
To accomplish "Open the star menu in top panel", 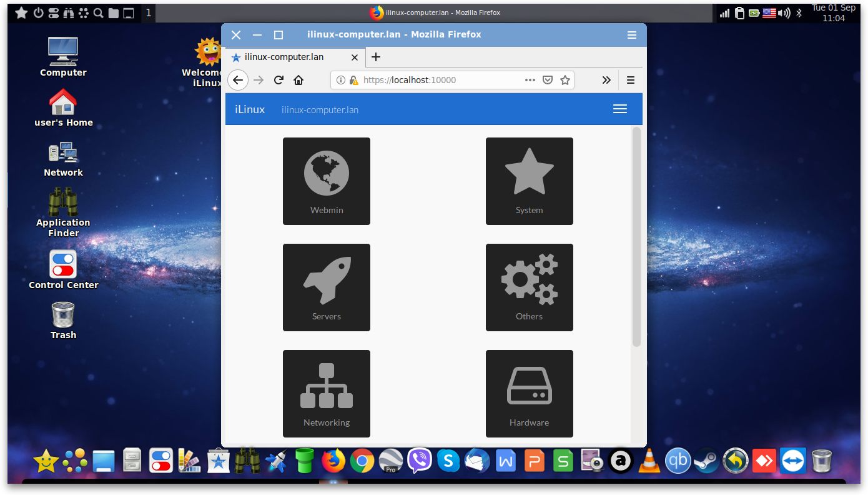I will pyautogui.click(x=21, y=12).
